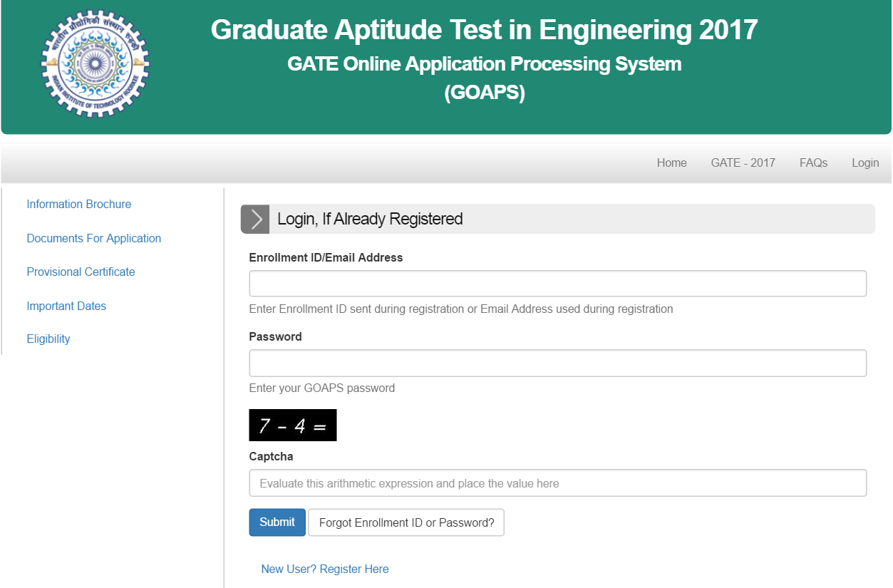Click the 'GATE Online Application Processing System' subtitle
Viewport: 893px width, 588px height.
[484, 64]
